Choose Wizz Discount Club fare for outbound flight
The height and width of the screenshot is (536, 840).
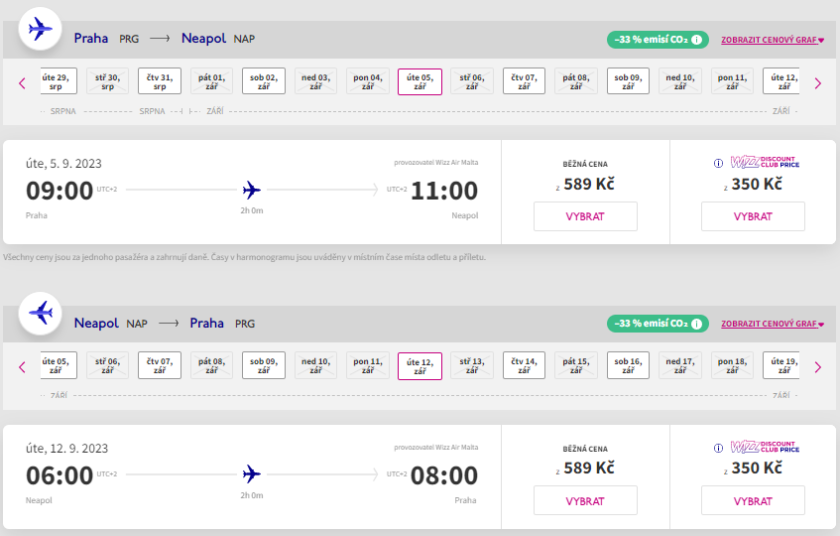pyautogui.click(x=752, y=216)
